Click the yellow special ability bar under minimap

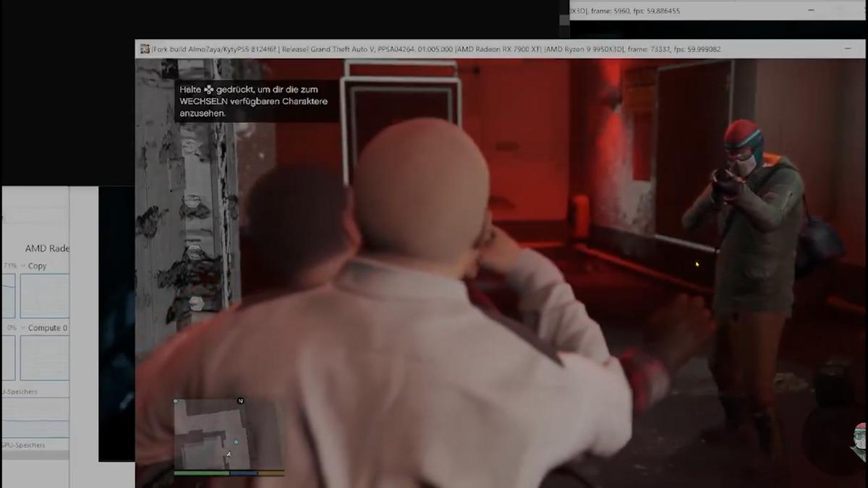point(271,474)
